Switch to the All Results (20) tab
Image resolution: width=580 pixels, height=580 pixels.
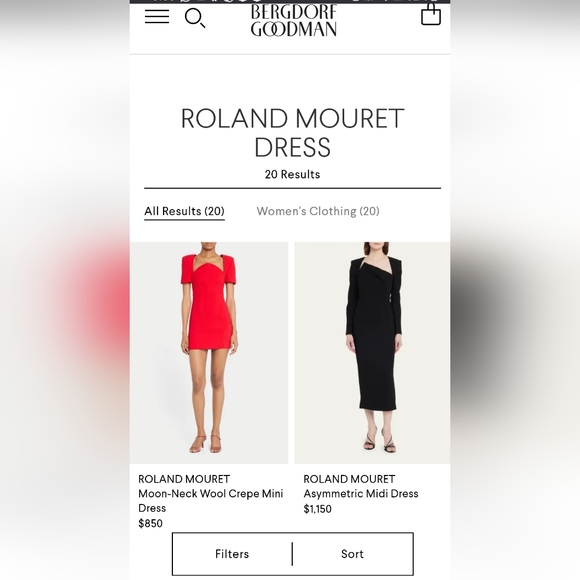click(x=184, y=211)
